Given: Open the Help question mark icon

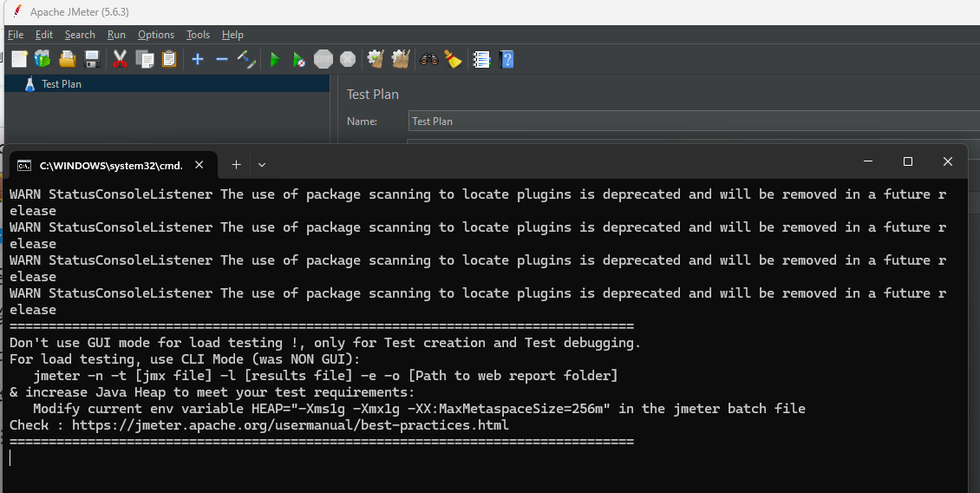Looking at the screenshot, I should click(x=506, y=59).
